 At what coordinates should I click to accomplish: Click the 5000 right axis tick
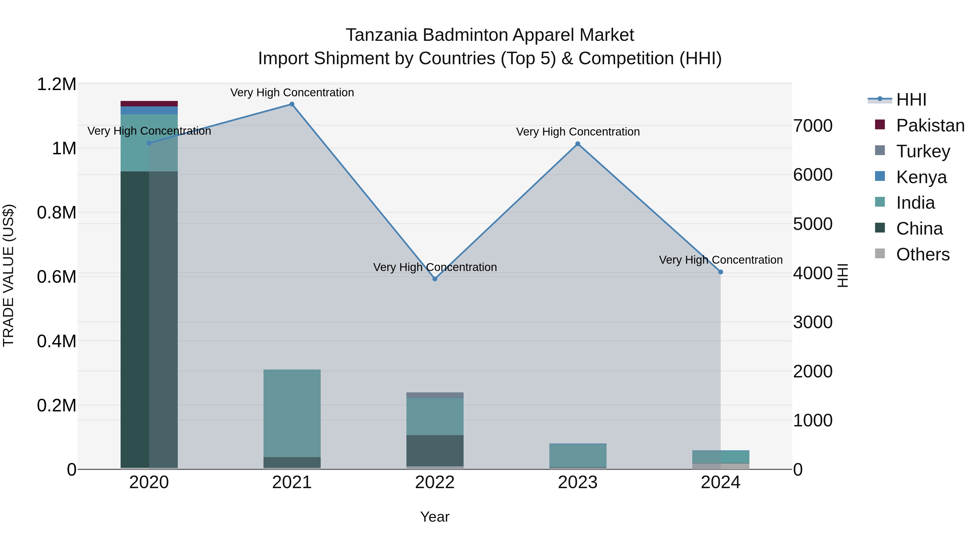click(813, 224)
